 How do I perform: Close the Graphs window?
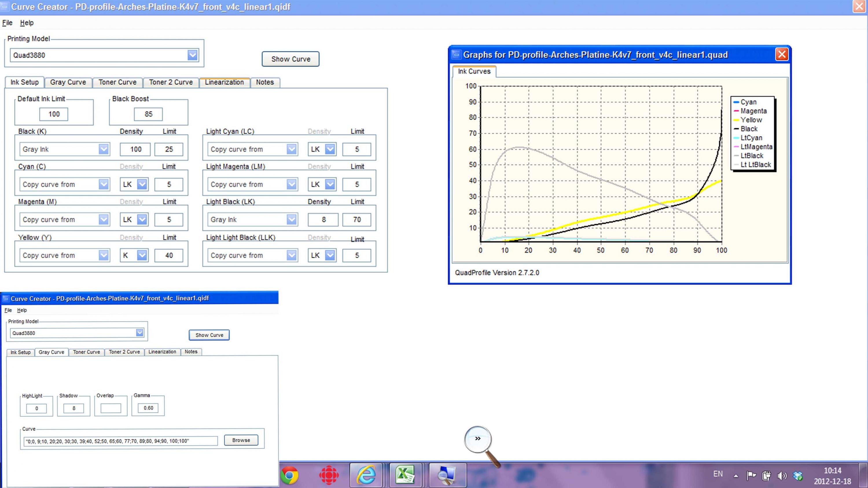coord(781,54)
